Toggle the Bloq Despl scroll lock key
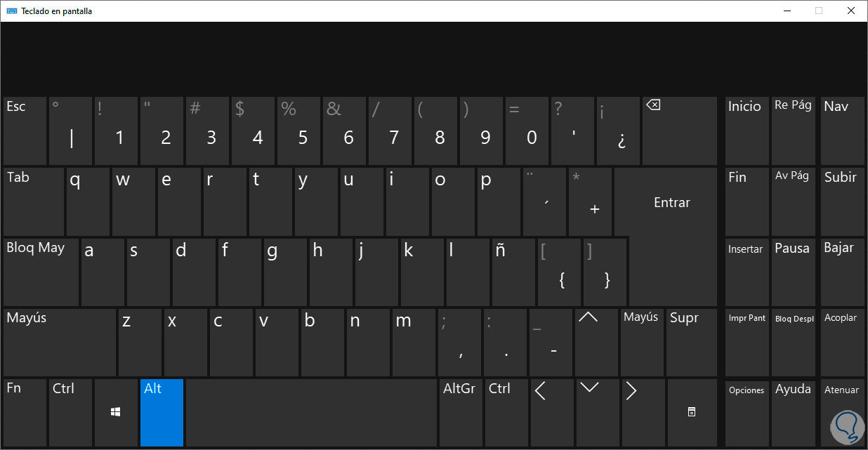Viewport: 868px width, 450px height. click(794, 342)
